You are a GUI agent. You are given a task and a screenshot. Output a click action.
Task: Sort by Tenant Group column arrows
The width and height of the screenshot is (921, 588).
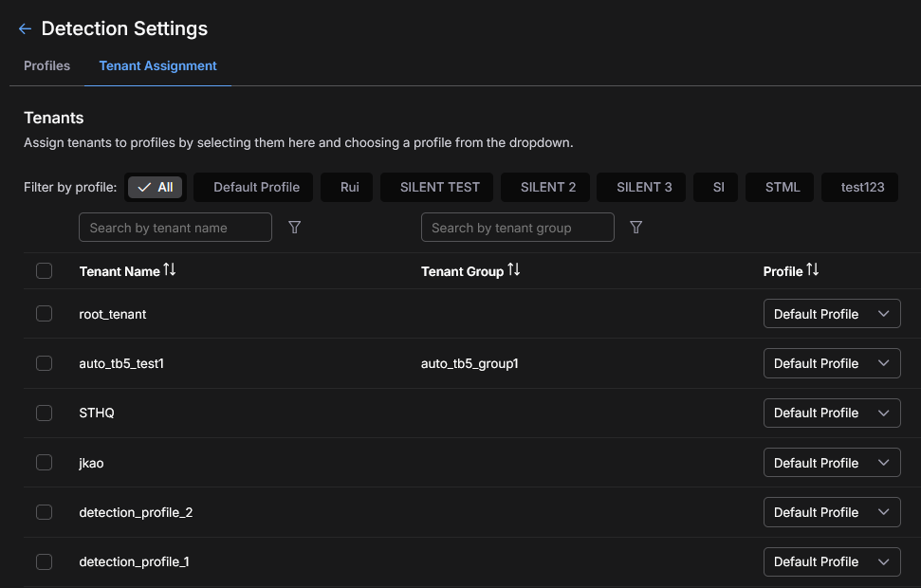[x=513, y=270]
